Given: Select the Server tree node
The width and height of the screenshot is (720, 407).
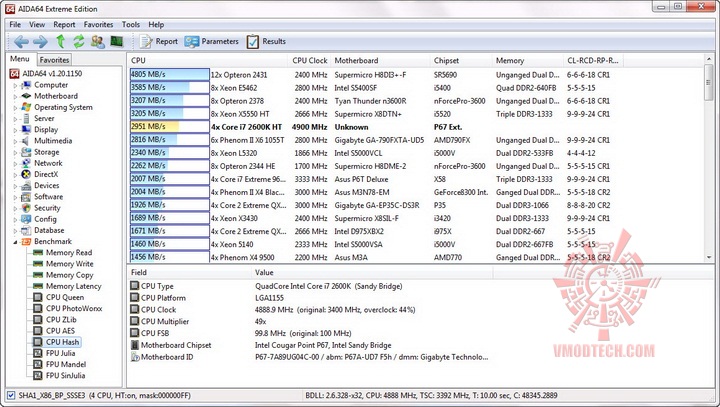Looking at the screenshot, I should pos(44,119).
